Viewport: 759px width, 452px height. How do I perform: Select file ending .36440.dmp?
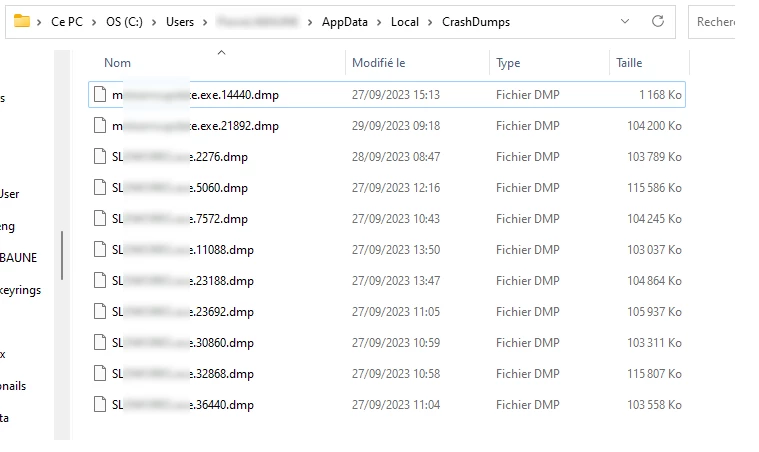point(387,405)
